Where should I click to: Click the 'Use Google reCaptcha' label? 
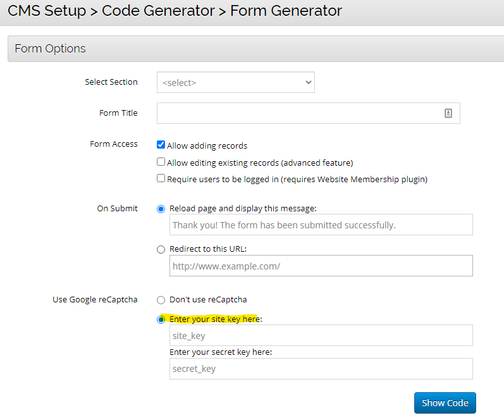pyautogui.click(x=95, y=300)
